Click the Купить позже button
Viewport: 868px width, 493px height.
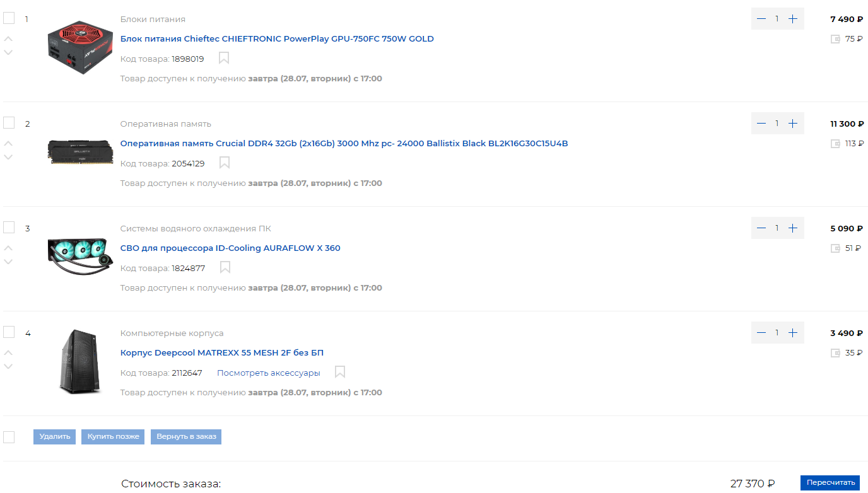(113, 437)
